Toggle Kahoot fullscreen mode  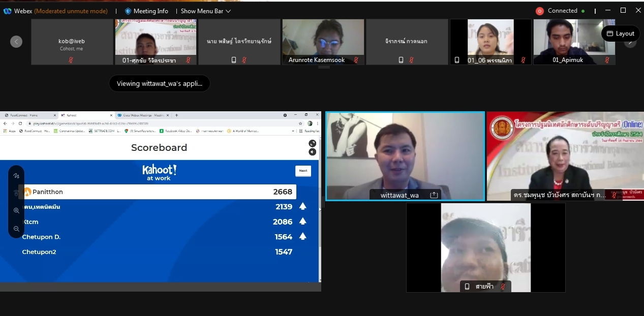click(312, 144)
